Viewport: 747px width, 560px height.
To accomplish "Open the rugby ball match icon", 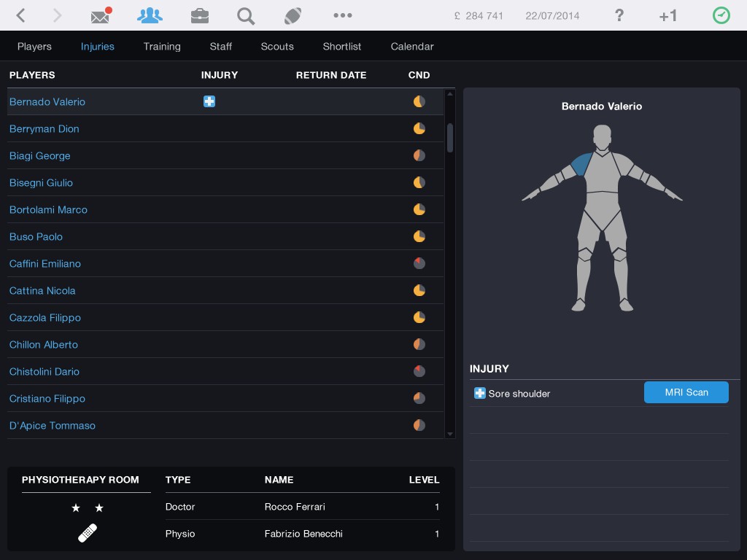I will click(x=293, y=15).
